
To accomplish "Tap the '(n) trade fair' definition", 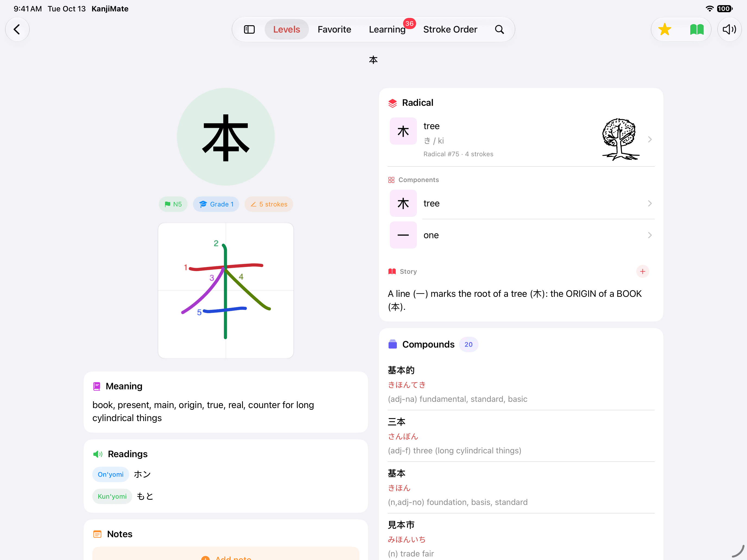I will coord(411,553).
